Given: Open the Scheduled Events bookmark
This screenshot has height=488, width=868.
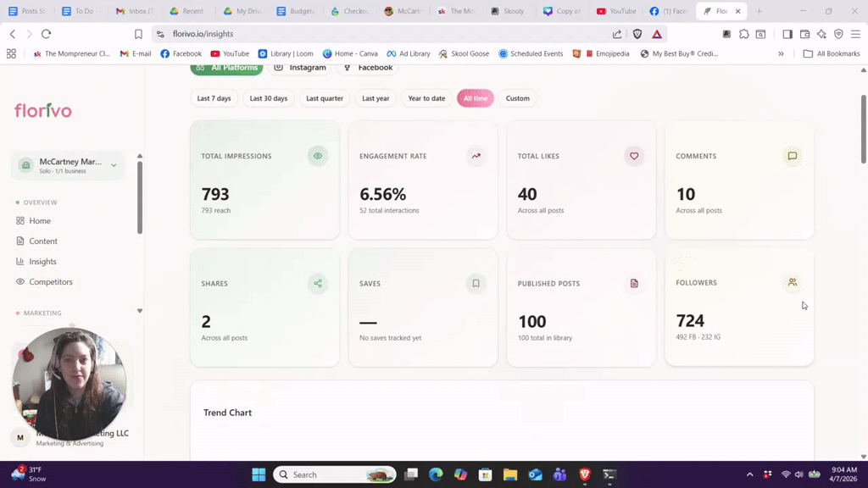Looking at the screenshot, I should tap(531, 53).
